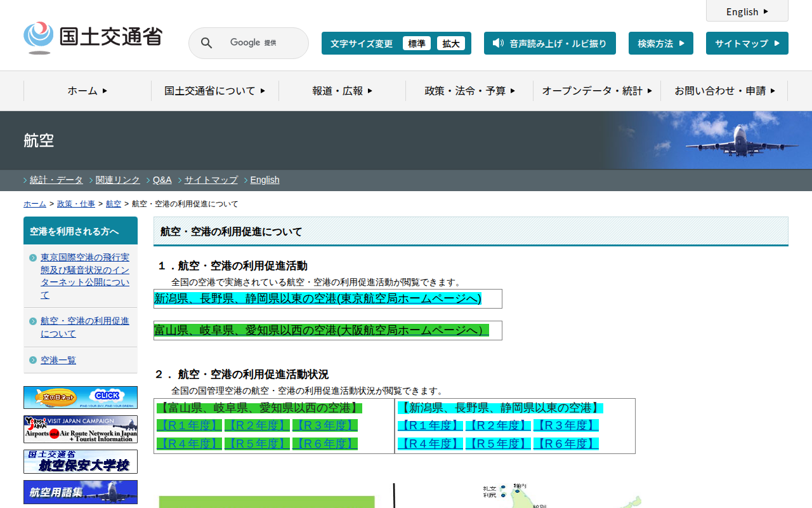
Task: Open the 航空用語集 banner
Action: 81,492
